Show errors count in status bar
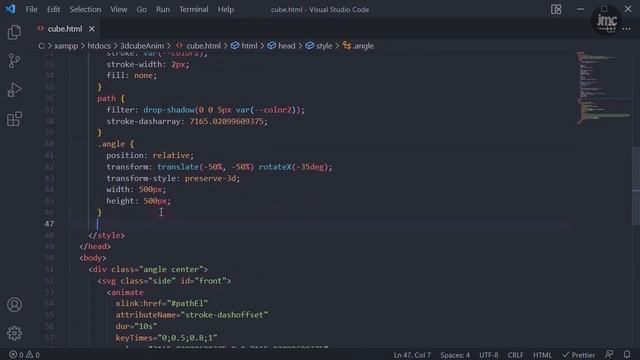This screenshot has height=360, width=640. [17, 355]
